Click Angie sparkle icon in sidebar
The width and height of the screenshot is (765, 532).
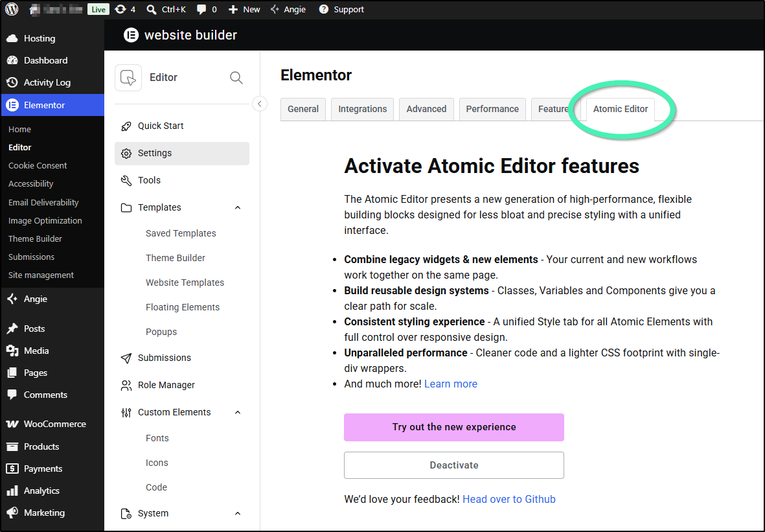point(12,299)
